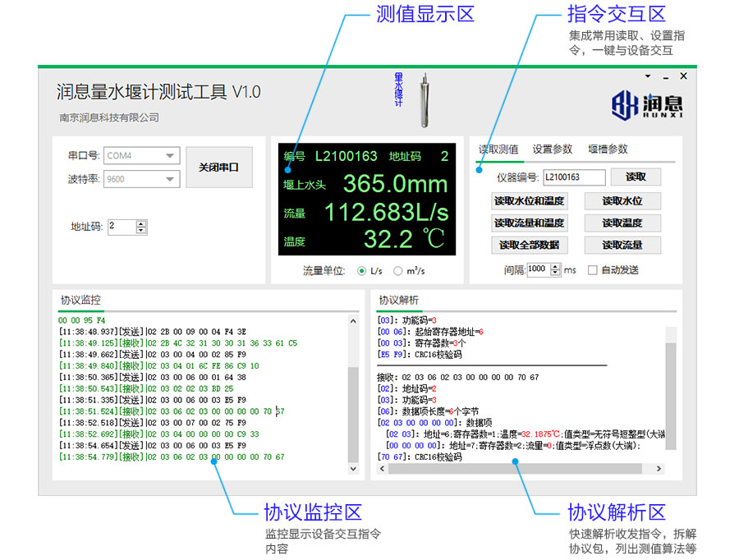Increase the 间隔 interval with up arrow
This screenshot has width=739, height=560.
(556, 267)
